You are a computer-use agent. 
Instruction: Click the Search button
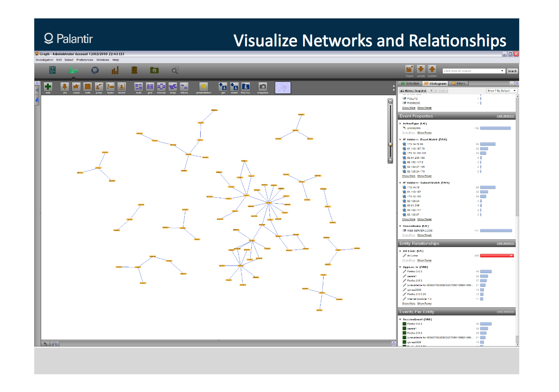click(x=512, y=71)
